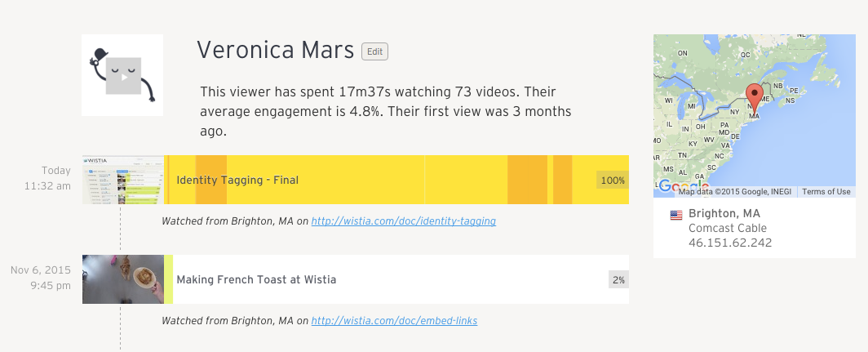Click the Identity Tagging video thumbnail
The height and width of the screenshot is (352, 868).
pyautogui.click(x=123, y=180)
